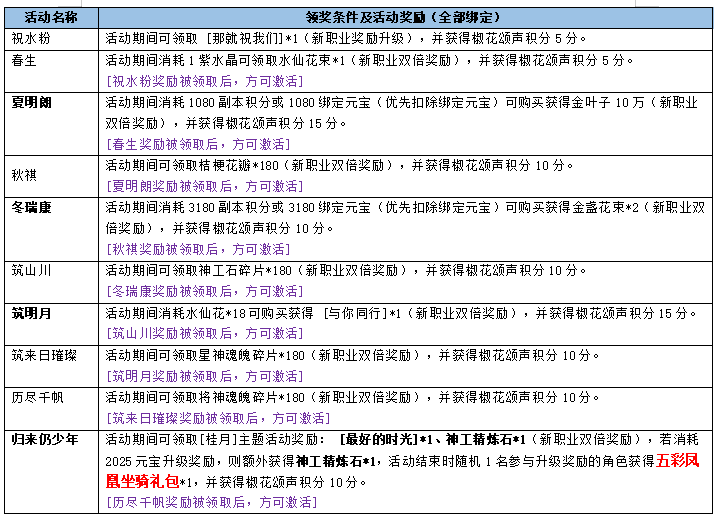Image resolution: width=720 pixels, height=520 pixels.
Task: Select the 筑明月 activity name cell
Action: 51,324
